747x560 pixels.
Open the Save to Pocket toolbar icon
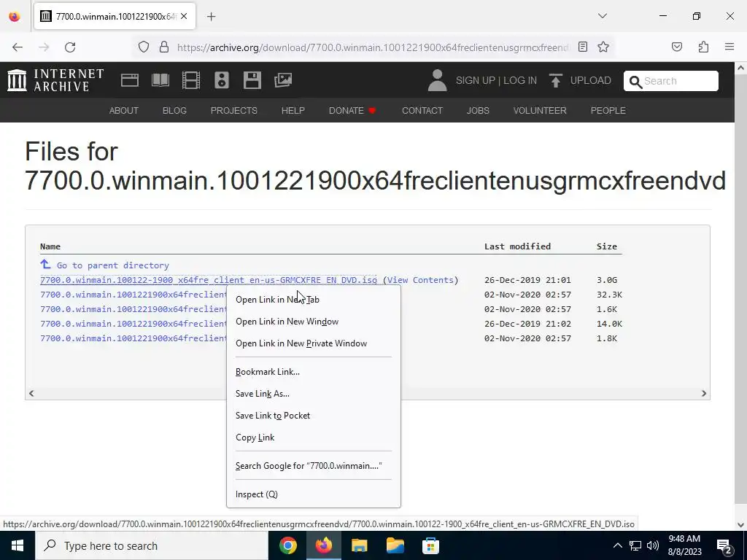click(x=677, y=47)
